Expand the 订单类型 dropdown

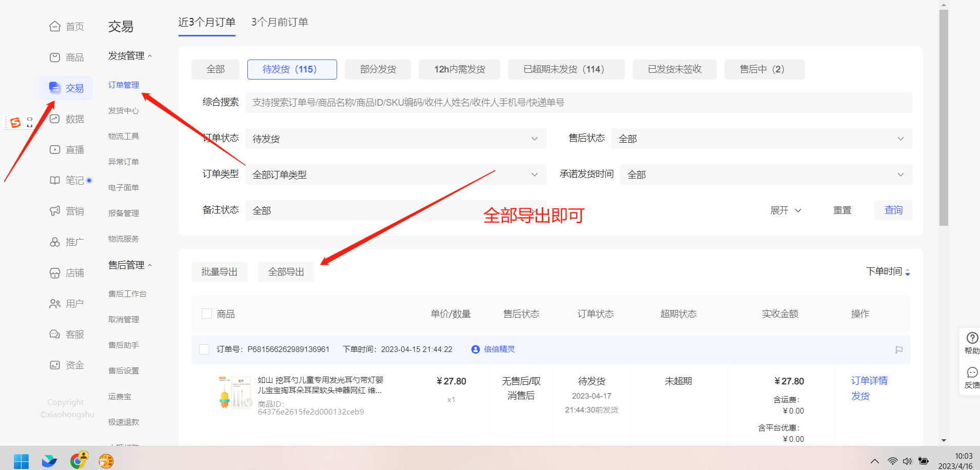click(x=395, y=174)
